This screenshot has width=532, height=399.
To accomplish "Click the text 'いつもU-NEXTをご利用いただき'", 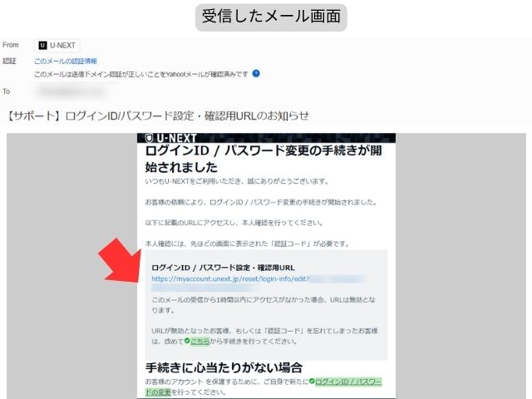I will 194,181.
